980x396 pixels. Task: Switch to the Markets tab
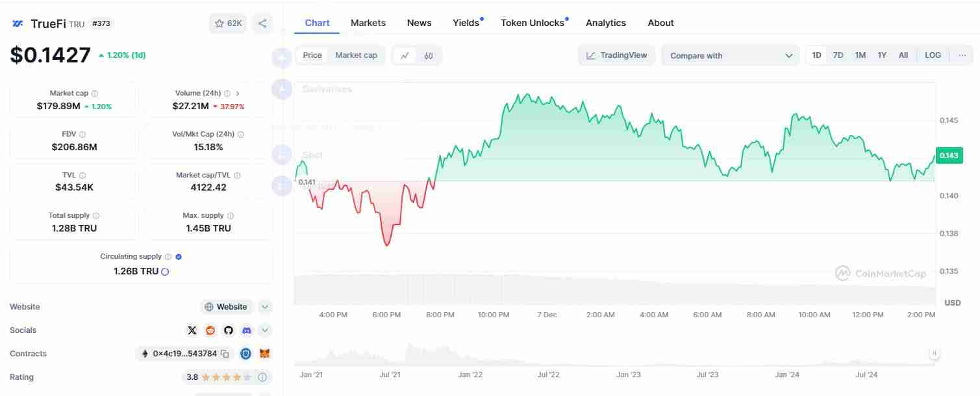tap(368, 23)
